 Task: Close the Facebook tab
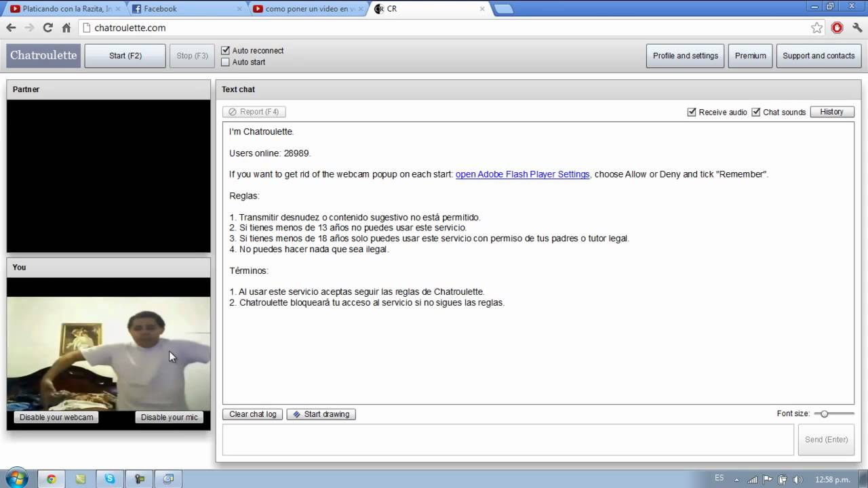[x=241, y=9]
